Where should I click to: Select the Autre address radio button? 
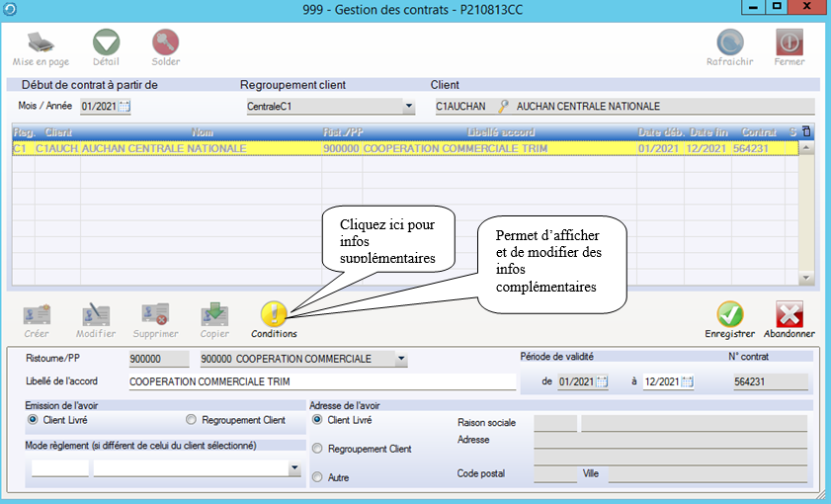click(317, 477)
